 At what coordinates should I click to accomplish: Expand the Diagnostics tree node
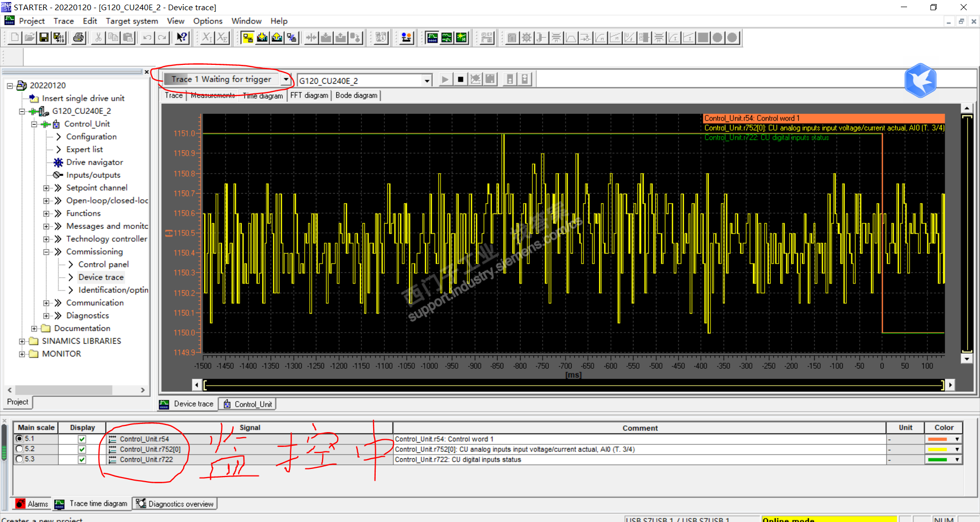click(46, 316)
